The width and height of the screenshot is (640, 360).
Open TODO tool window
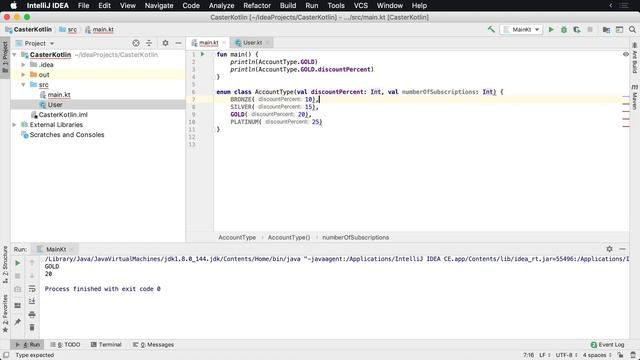click(x=65, y=344)
